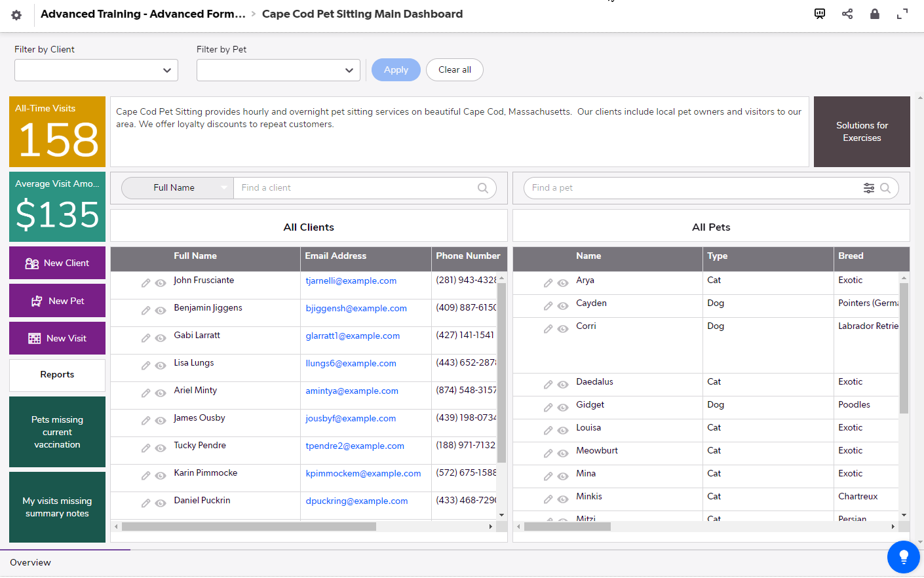Image resolution: width=924 pixels, height=578 pixels.
Task: Open the Reports button
Action: (57, 375)
